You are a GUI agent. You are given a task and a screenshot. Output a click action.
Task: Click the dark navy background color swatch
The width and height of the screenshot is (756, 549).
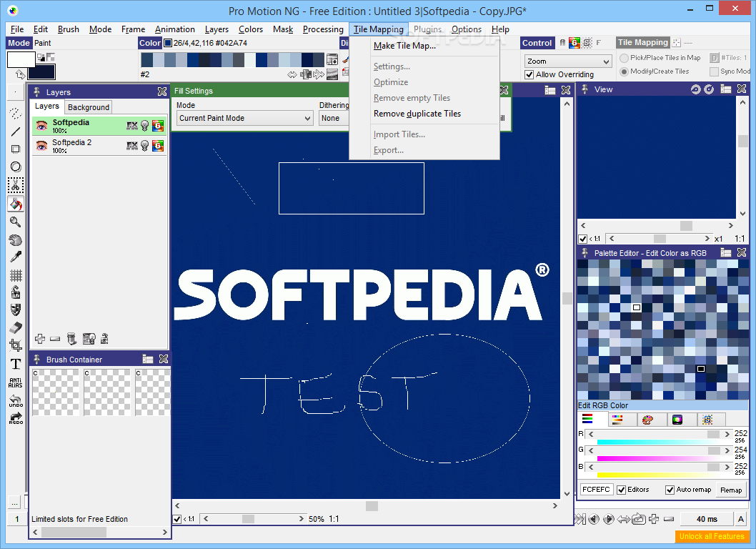[41, 72]
